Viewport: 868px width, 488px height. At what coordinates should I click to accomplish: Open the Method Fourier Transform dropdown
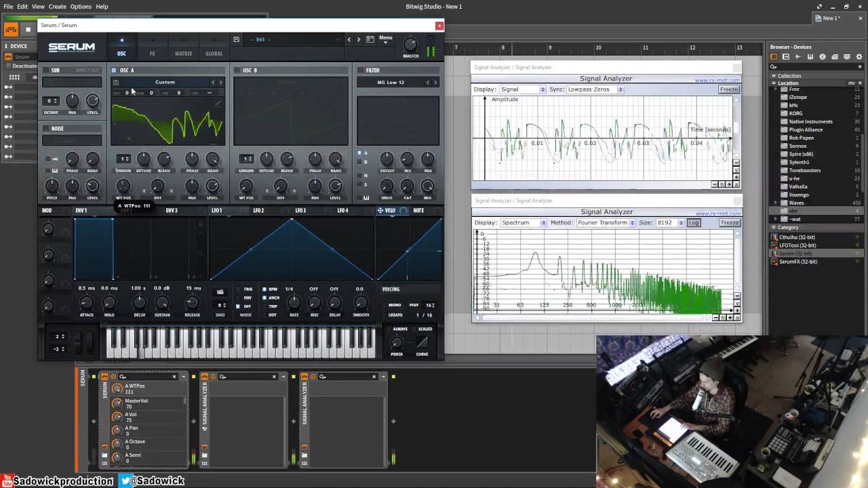point(606,223)
